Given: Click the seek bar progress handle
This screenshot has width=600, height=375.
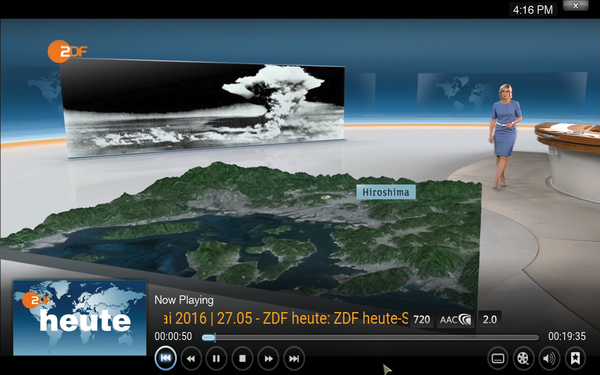Looking at the screenshot, I should pos(209,338).
